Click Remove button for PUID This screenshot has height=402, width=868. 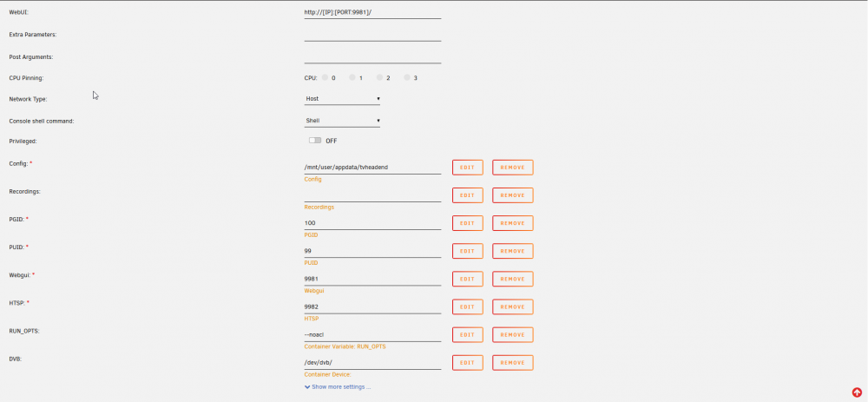513,251
